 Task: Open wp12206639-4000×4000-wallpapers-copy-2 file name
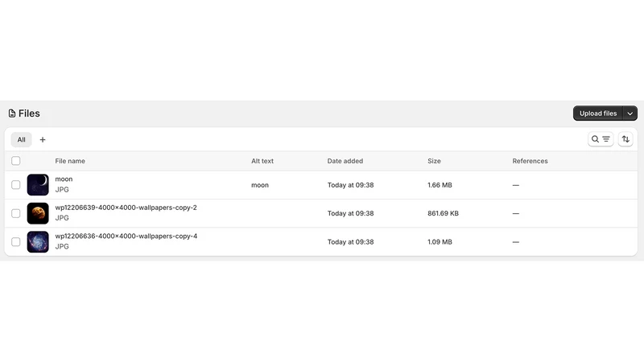(x=126, y=208)
